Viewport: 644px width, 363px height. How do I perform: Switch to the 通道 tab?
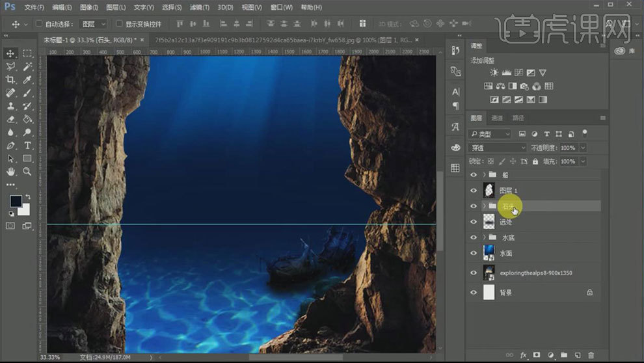pos(497,118)
